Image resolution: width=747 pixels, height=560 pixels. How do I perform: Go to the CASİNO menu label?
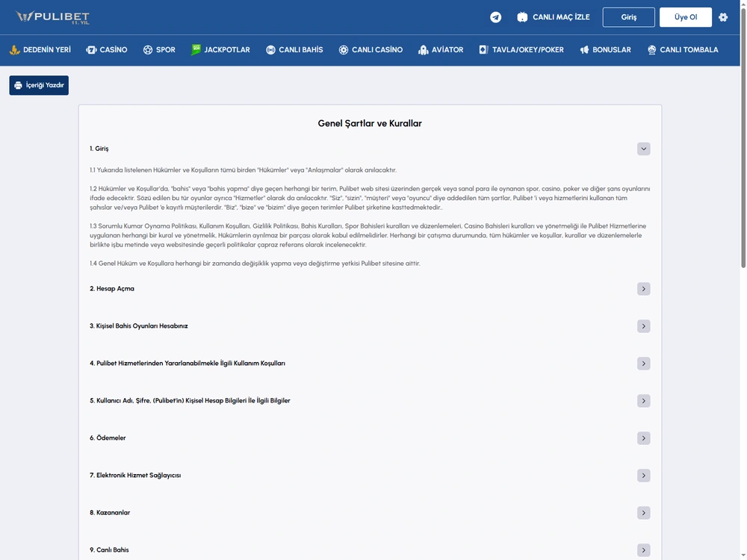114,49
